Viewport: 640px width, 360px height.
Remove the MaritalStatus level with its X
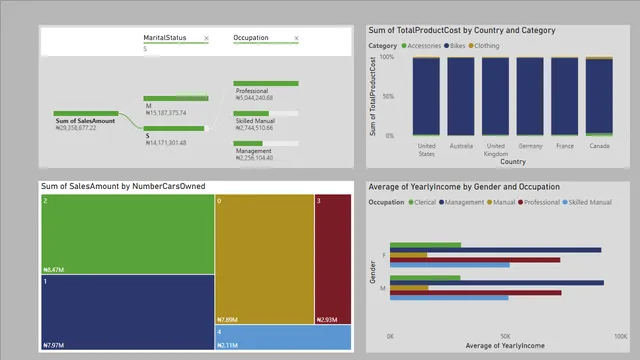click(x=207, y=38)
